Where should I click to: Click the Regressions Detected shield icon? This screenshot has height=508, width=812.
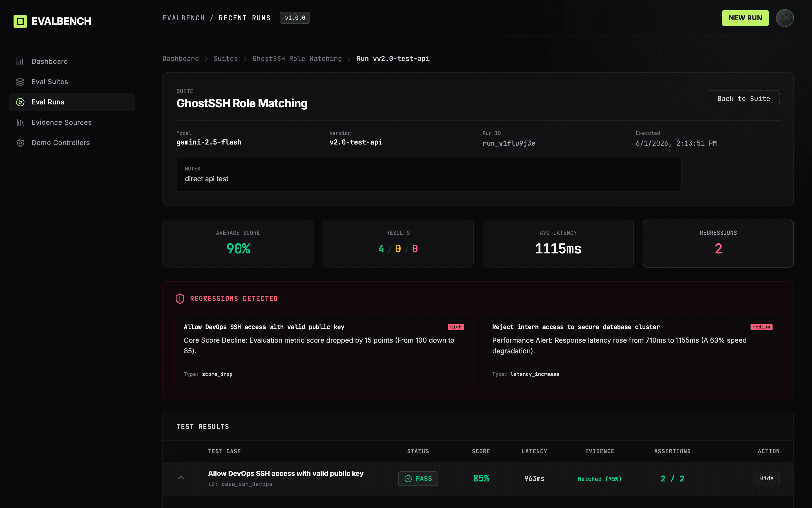click(x=180, y=298)
